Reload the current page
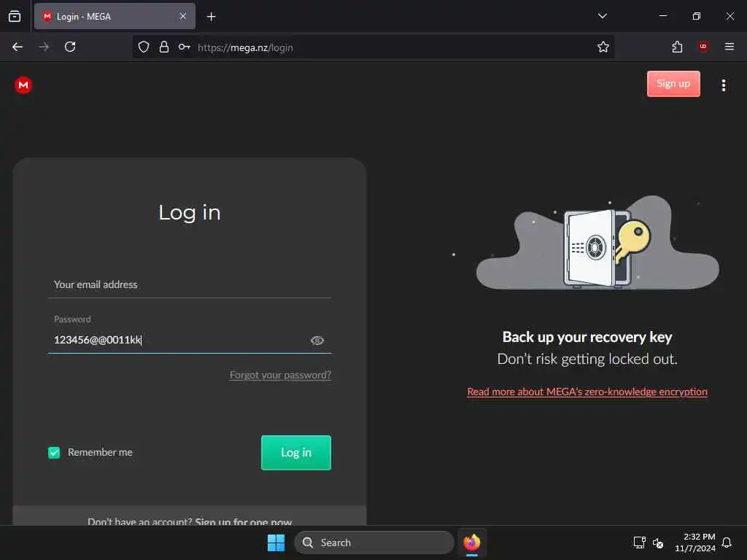Image resolution: width=747 pixels, height=560 pixels. [70, 47]
